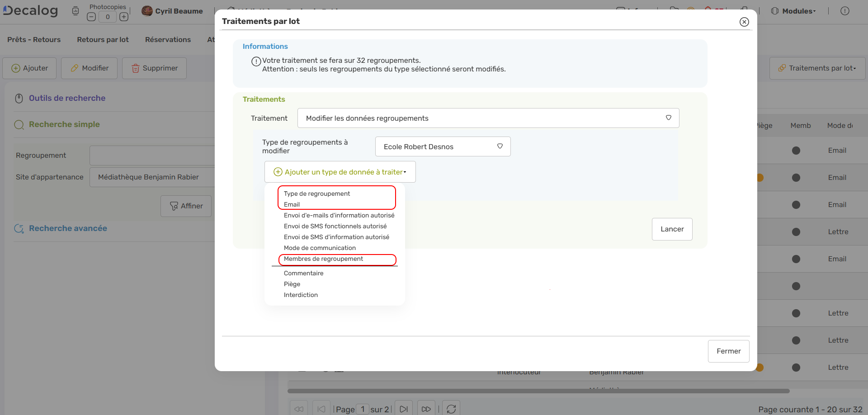This screenshot has height=415, width=868.
Task: Focus the Regroupement search input
Action: 152,156
